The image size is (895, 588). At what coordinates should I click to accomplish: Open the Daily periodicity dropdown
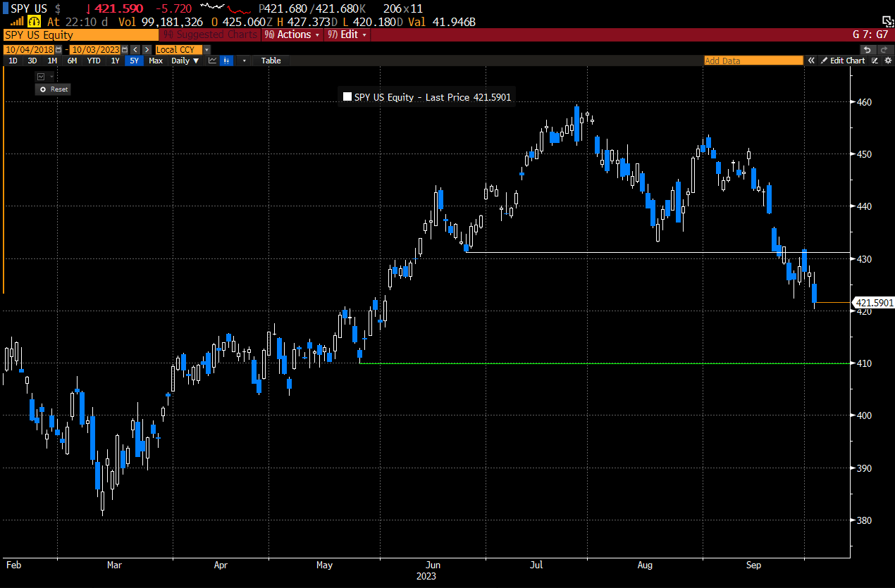[x=185, y=61]
